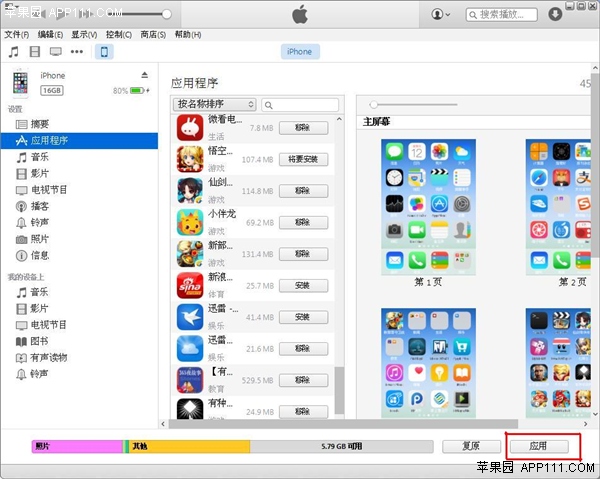Open 播客 (Podcasts) in the settings sidebar
Screen dimensions: 600x479
point(39,205)
